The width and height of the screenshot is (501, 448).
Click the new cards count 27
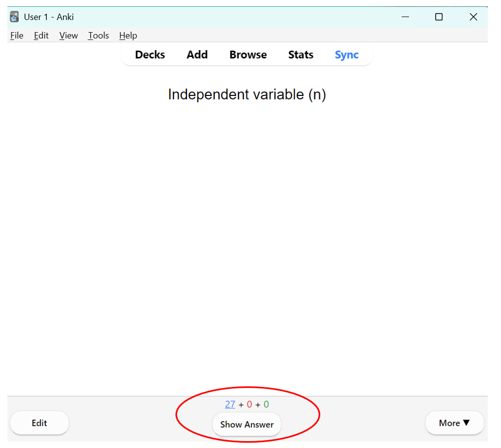(x=230, y=404)
